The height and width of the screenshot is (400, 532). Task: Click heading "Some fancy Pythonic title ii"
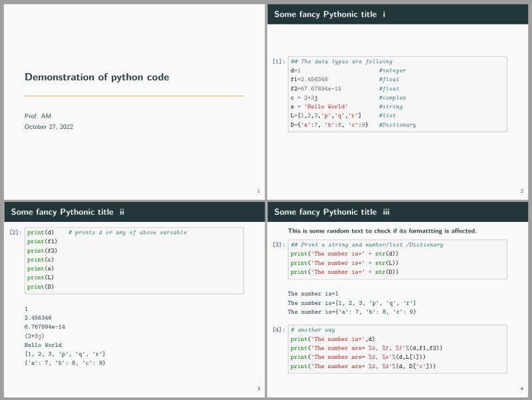point(67,212)
